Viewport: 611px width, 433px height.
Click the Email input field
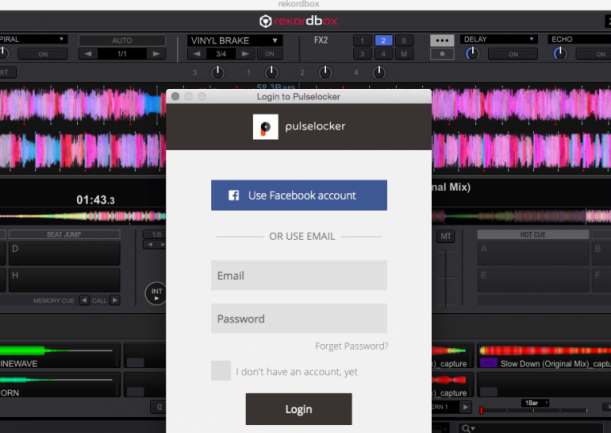[x=298, y=275]
